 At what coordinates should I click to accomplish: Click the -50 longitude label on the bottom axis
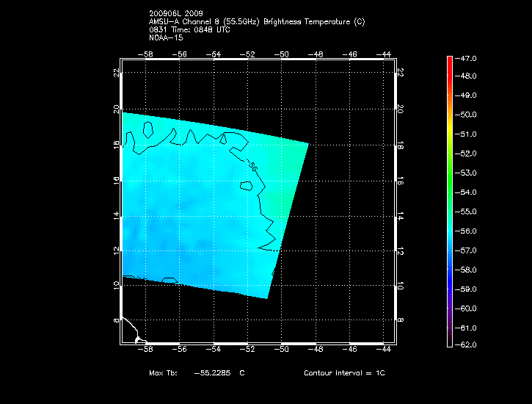(x=282, y=351)
